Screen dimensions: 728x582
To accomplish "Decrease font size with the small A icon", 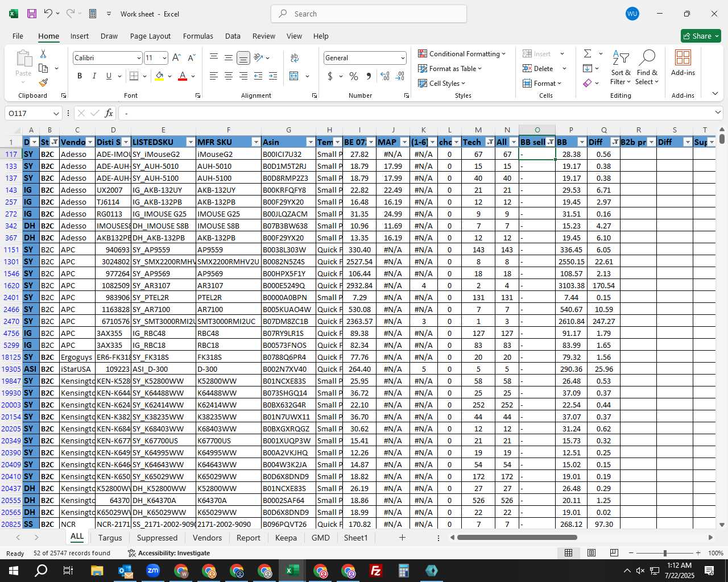I will (x=191, y=58).
